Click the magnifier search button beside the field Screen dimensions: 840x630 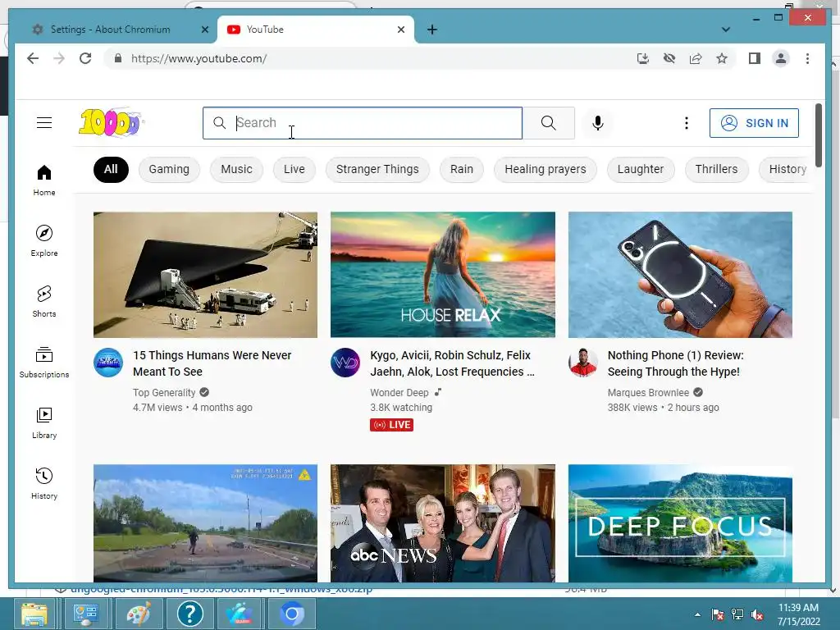pos(548,123)
